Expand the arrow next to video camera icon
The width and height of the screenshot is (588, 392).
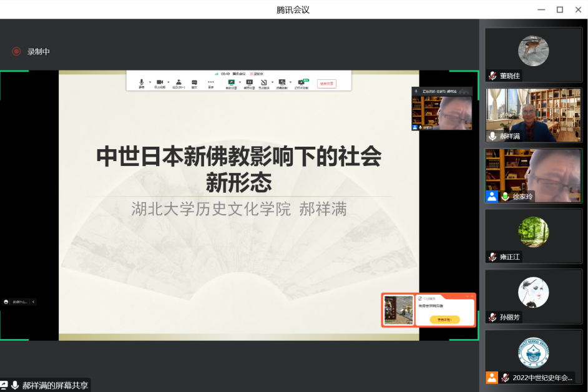[x=168, y=82]
